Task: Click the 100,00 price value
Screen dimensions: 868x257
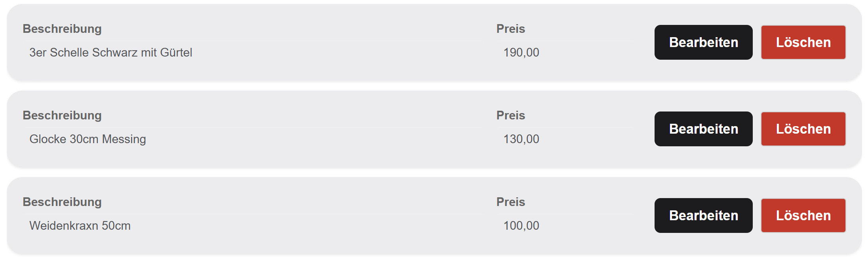Action: point(521,226)
